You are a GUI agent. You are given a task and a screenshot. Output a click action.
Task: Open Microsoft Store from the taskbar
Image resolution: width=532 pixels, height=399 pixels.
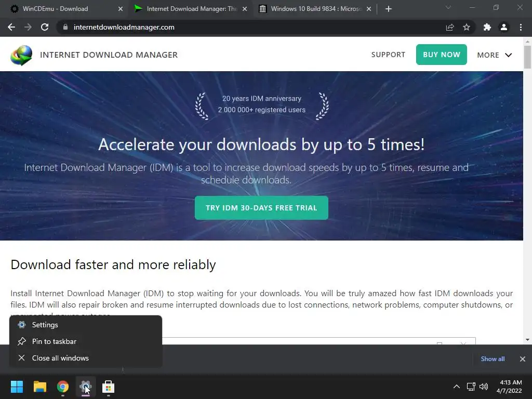[x=108, y=387]
